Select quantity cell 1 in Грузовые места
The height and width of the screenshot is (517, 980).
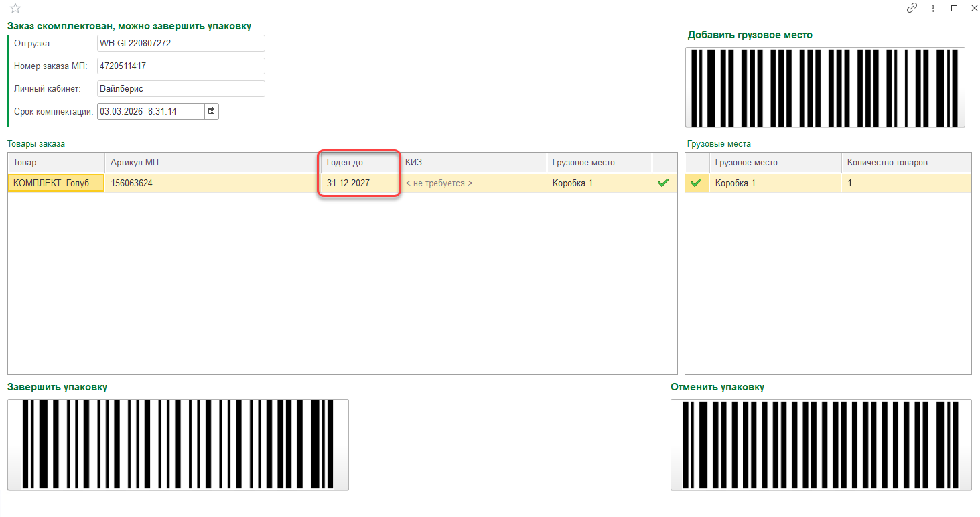(x=906, y=183)
